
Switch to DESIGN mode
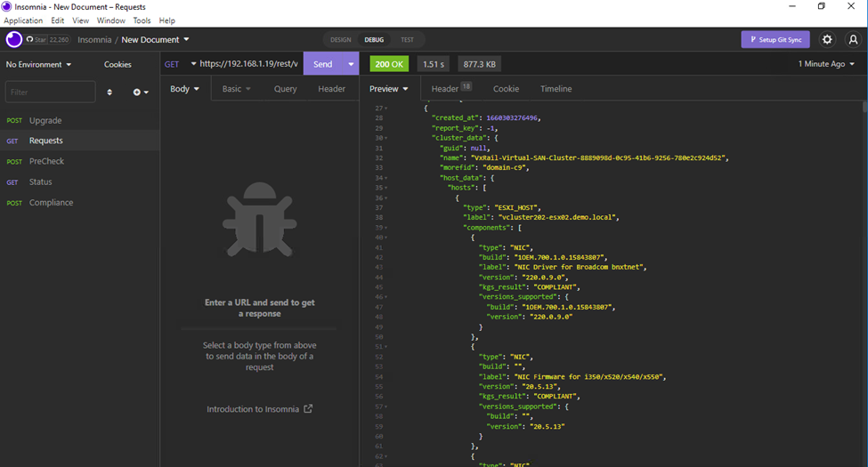pyautogui.click(x=340, y=40)
